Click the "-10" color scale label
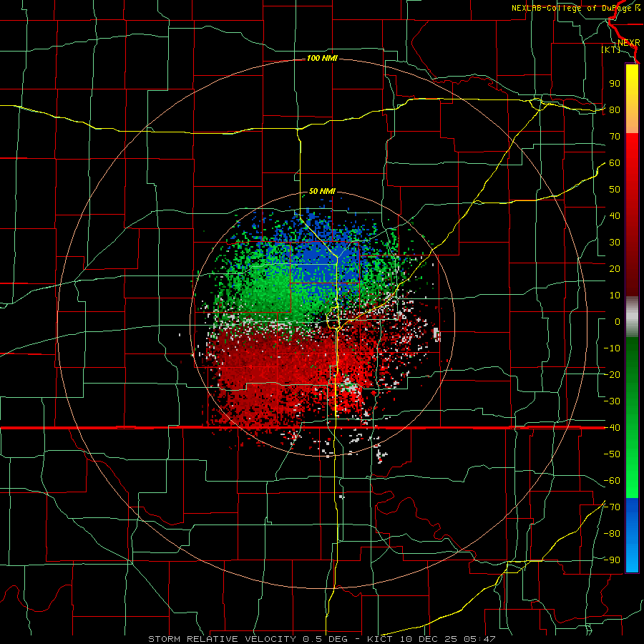644x644 pixels. point(612,348)
